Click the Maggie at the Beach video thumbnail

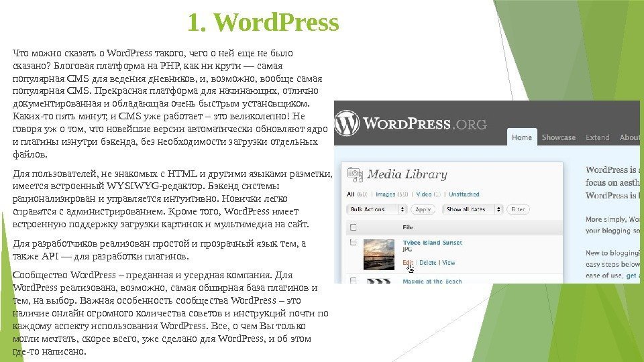coord(378,281)
